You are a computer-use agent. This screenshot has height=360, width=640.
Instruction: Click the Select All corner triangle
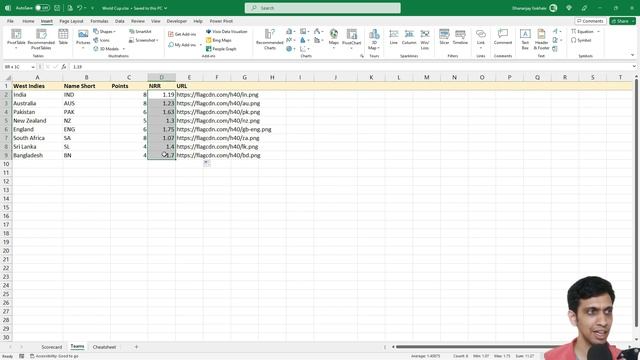pyautogui.click(x=7, y=77)
